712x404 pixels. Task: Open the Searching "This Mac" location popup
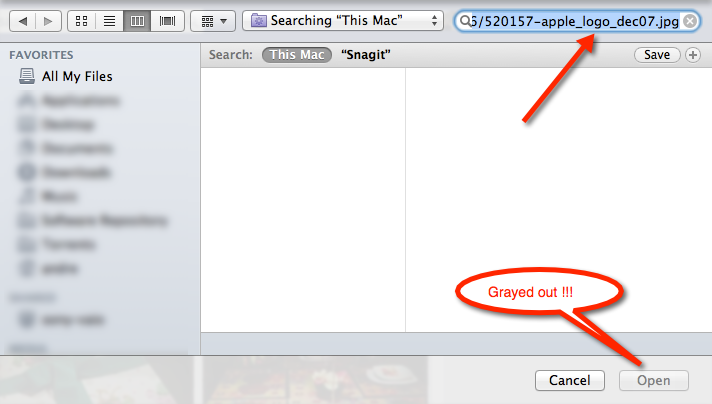pos(343,21)
